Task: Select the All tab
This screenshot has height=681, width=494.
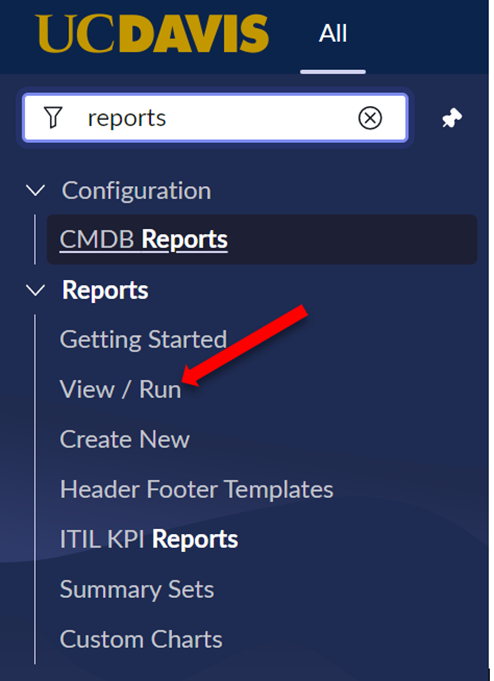Action: coord(333,33)
